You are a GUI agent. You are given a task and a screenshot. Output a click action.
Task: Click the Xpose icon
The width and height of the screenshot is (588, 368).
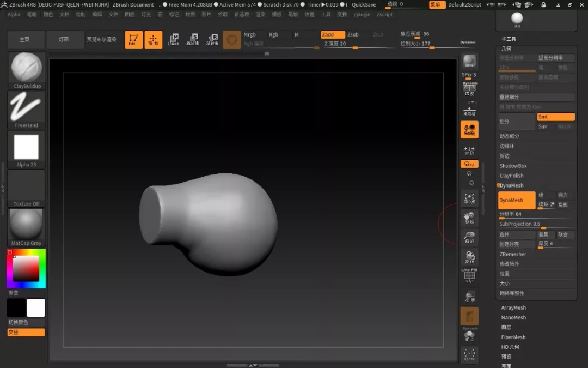click(469, 355)
